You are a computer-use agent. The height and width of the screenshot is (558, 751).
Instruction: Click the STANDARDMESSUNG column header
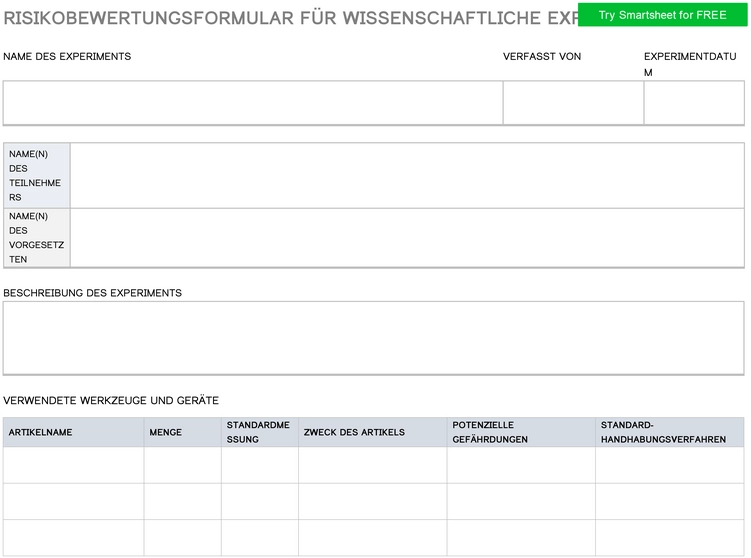tap(260, 432)
